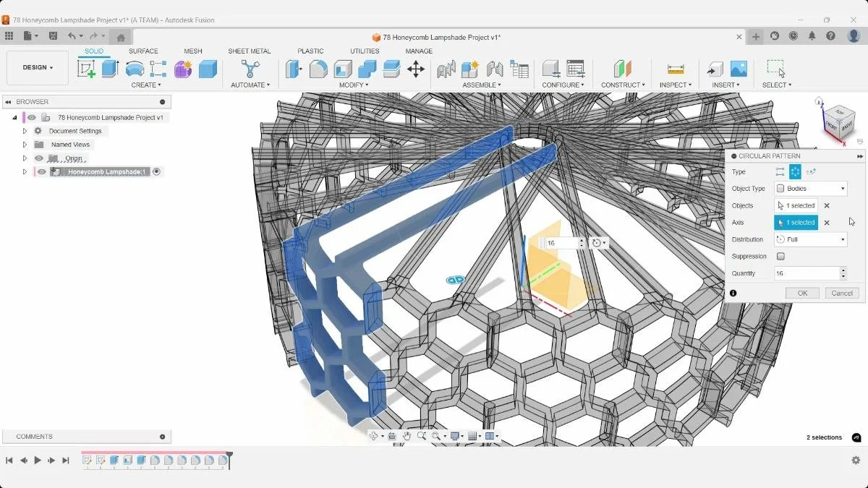Save the document with floppy icon

pyautogui.click(x=53, y=36)
